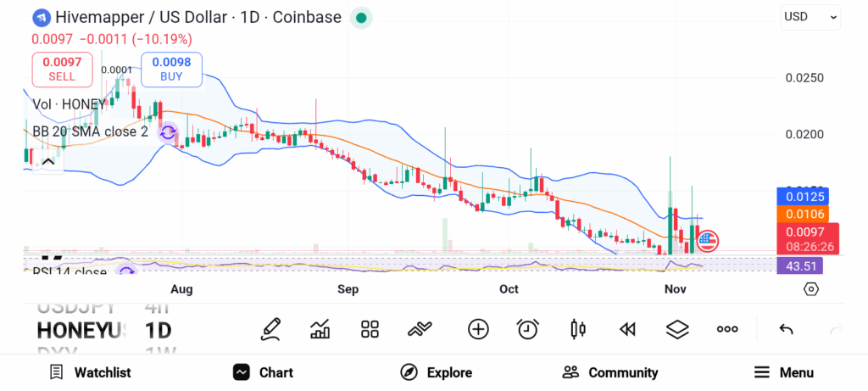Collapse the indicator legend with the chevron
The width and height of the screenshot is (868, 391).
[47, 161]
